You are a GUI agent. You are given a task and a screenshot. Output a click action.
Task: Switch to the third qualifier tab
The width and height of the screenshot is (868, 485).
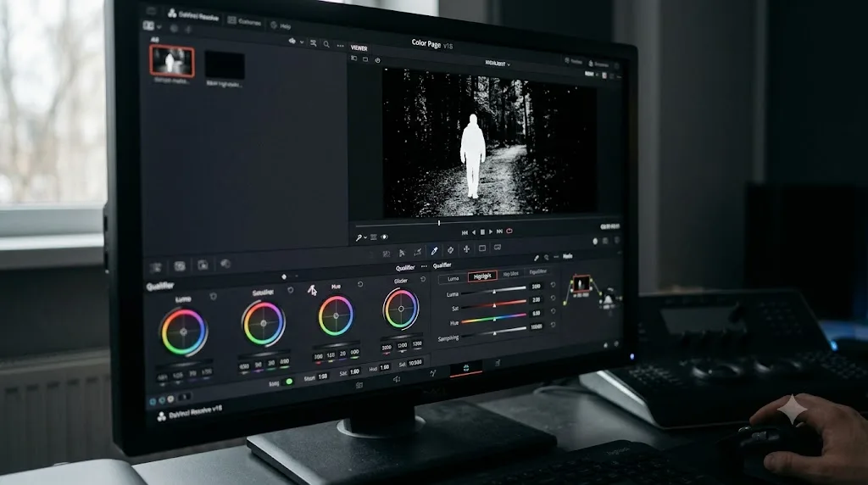[x=510, y=274]
